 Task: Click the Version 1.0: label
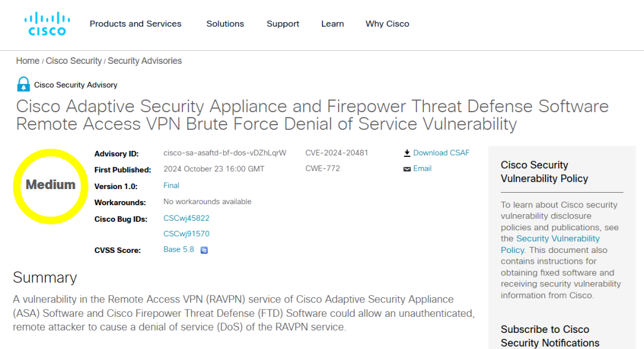116,186
